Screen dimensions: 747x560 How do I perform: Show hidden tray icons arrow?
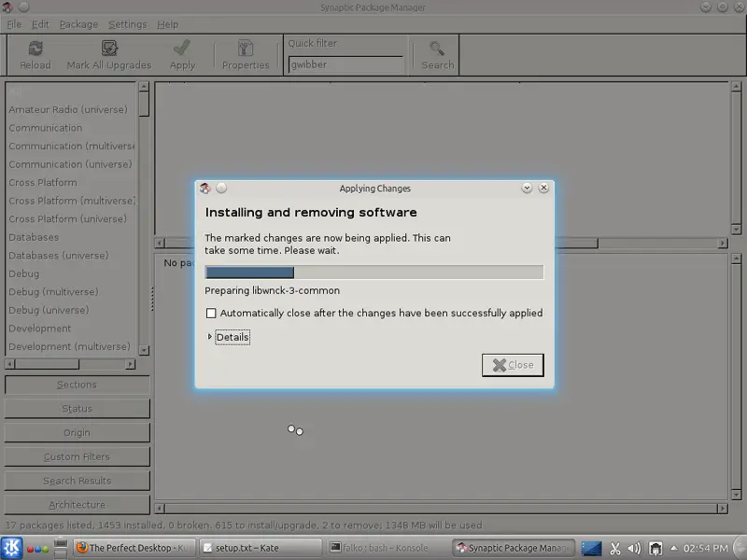tap(673, 548)
